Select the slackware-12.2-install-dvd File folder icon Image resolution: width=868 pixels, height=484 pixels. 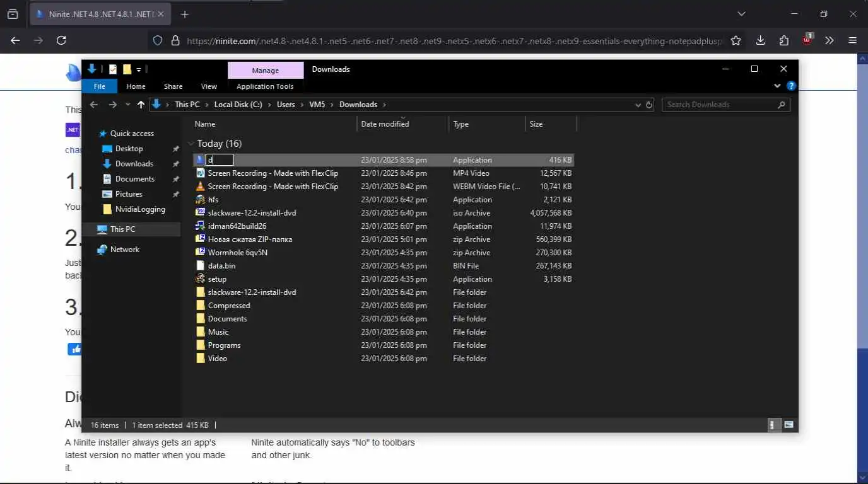tap(200, 292)
